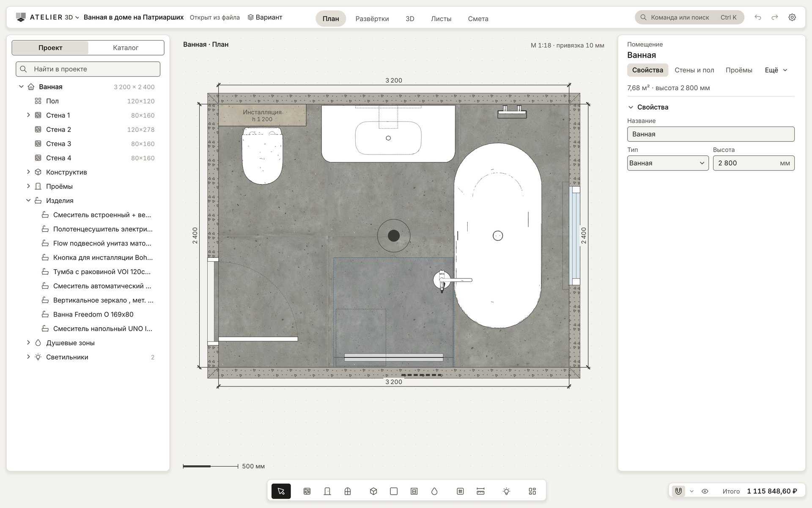The width and height of the screenshot is (812, 508).
Task: Select the hash grid tool
Action: tap(460, 491)
